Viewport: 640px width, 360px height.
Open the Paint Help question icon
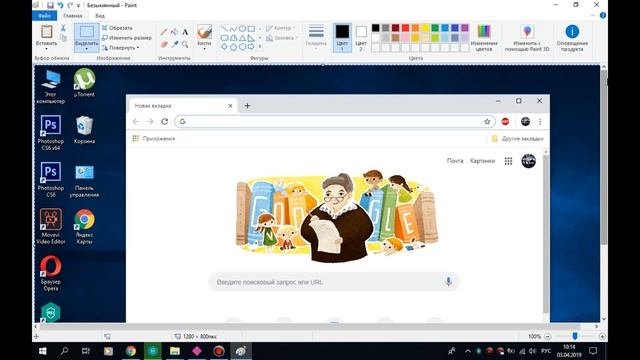click(x=603, y=16)
